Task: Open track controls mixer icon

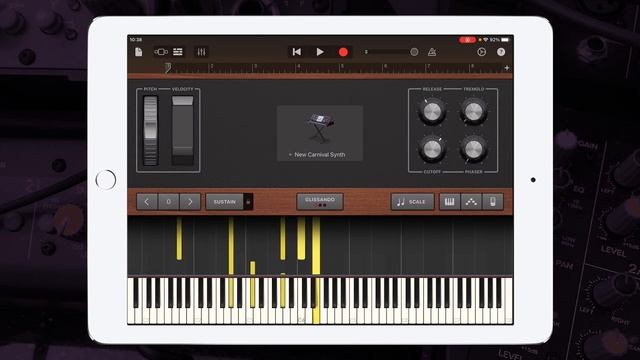Action: [201, 52]
